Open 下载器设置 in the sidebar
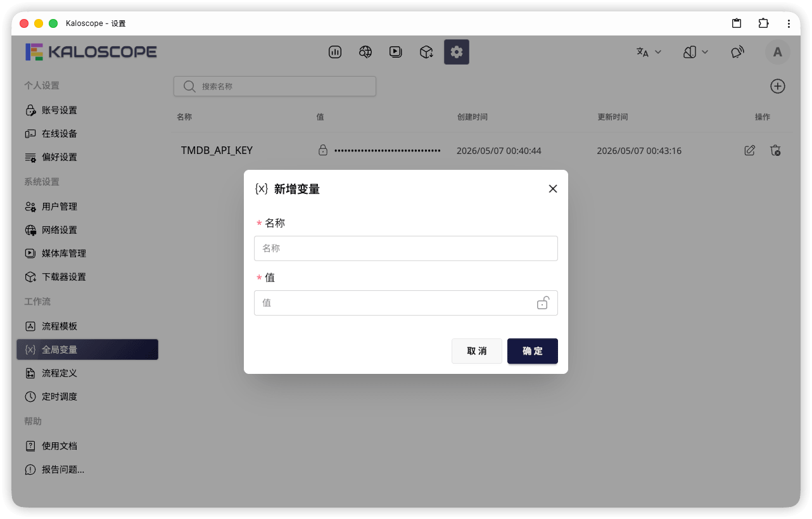Image resolution: width=812 pixels, height=519 pixels. tap(87, 277)
